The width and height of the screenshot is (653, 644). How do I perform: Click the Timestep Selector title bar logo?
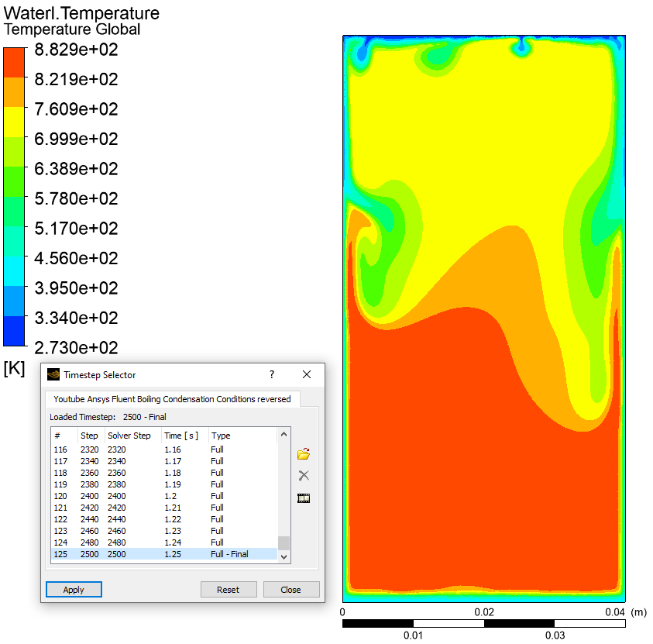click(53, 375)
